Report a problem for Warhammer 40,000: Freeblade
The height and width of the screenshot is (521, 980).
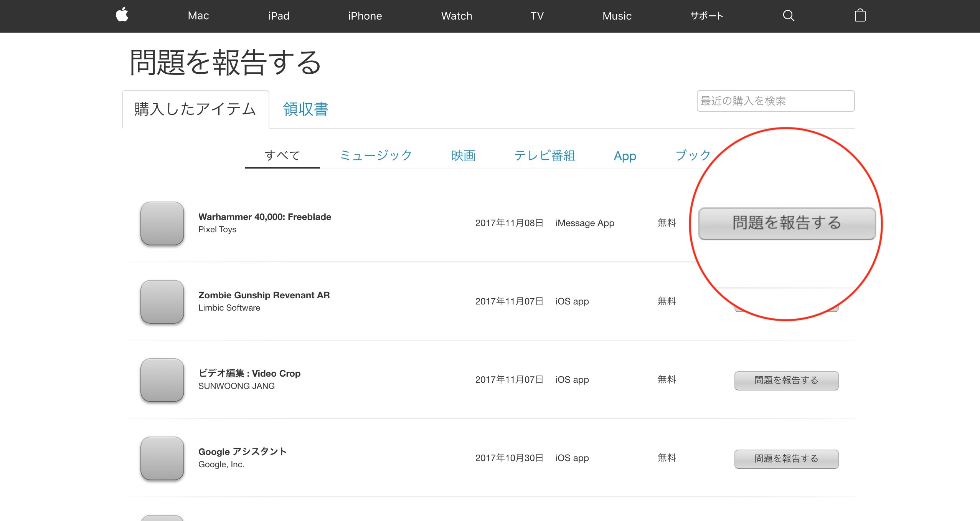pyautogui.click(x=787, y=223)
